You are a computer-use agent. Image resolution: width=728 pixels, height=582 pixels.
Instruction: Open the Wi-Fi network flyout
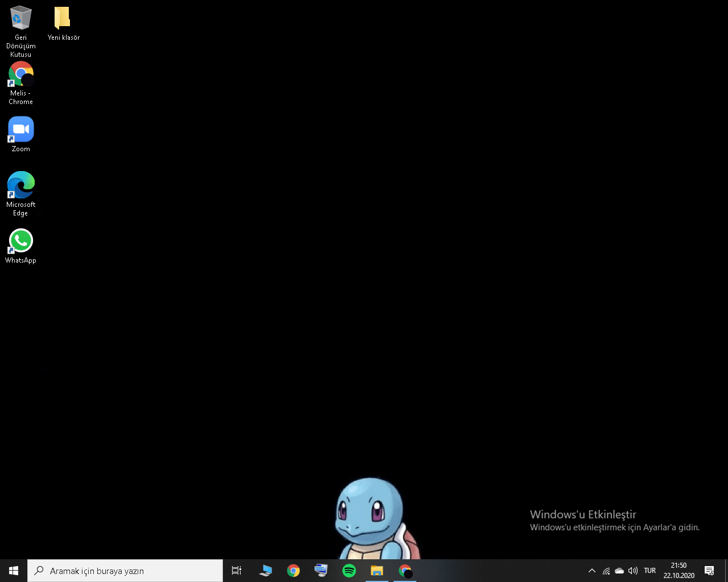pyautogui.click(x=606, y=571)
